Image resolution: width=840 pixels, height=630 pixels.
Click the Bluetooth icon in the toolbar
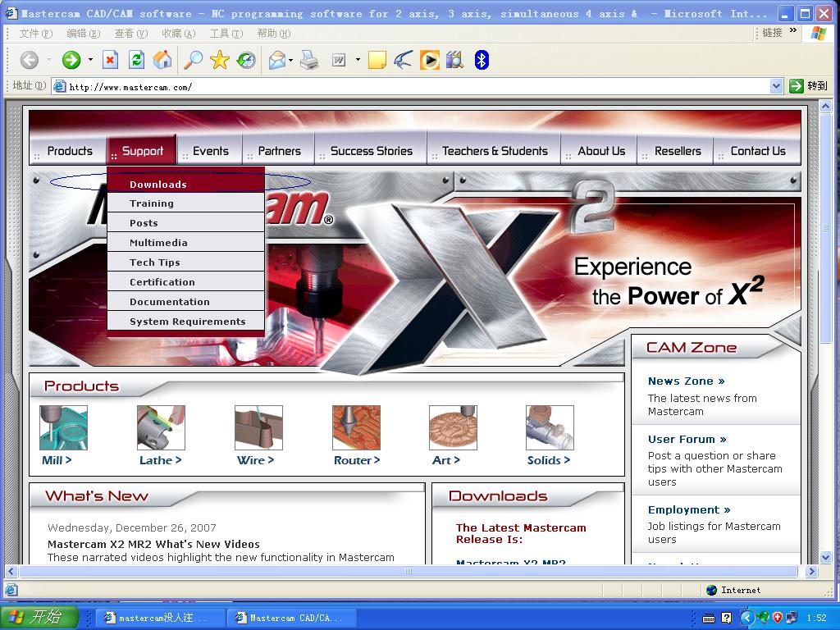click(x=482, y=60)
